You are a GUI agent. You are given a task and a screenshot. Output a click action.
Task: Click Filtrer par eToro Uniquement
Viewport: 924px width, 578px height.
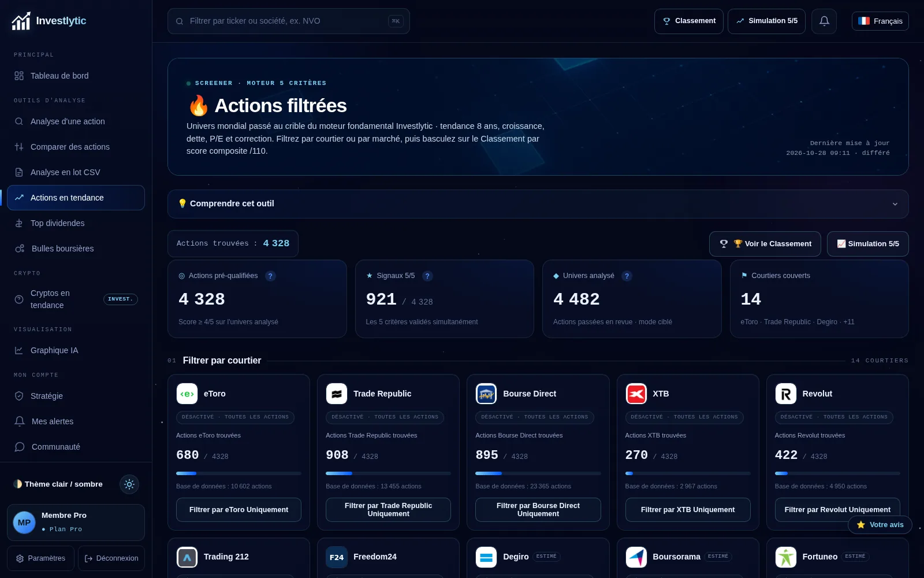tap(239, 510)
